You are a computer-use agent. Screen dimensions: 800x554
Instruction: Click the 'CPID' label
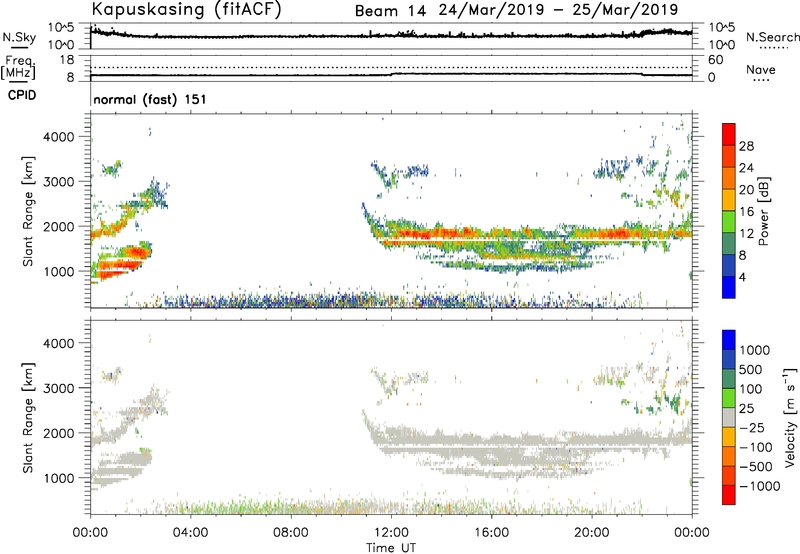click(x=22, y=95)
